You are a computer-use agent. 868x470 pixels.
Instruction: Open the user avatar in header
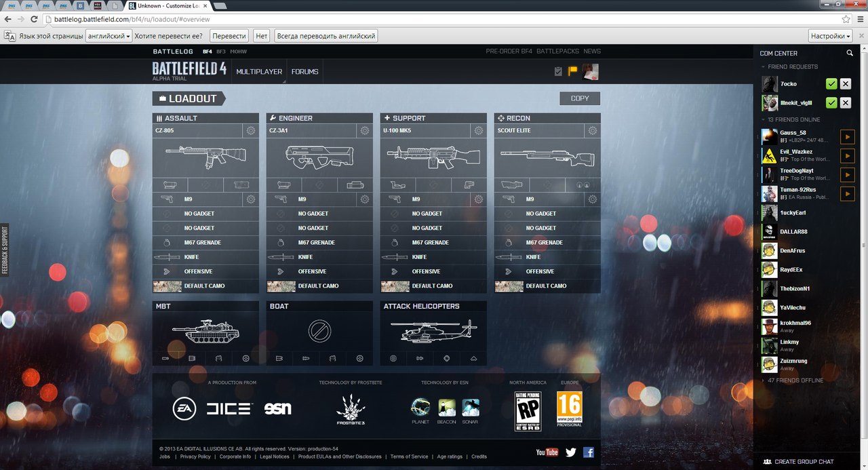click(591, 71)
